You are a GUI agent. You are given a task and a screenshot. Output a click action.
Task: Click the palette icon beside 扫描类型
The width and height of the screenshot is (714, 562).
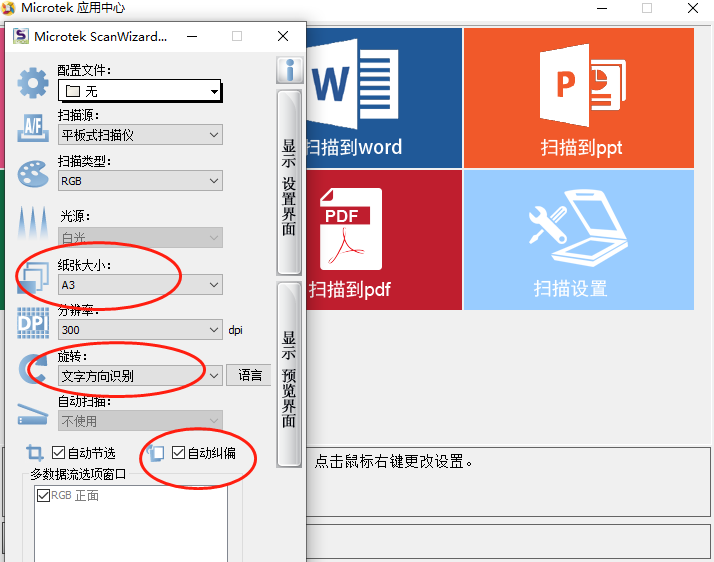coord(33,174)
